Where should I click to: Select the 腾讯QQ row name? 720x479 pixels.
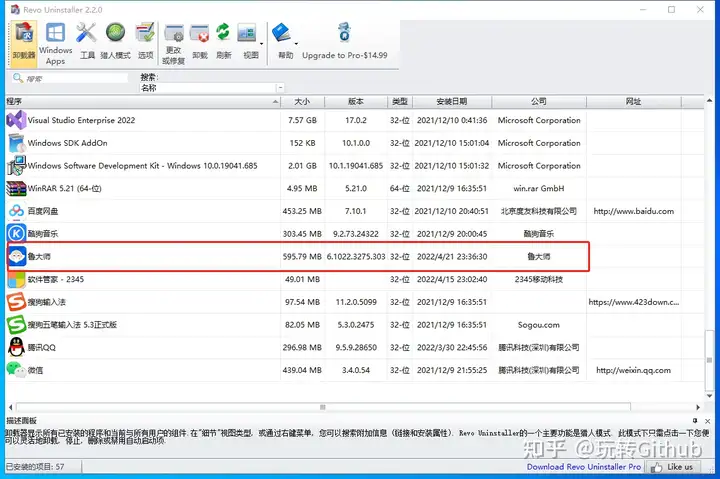41,348
